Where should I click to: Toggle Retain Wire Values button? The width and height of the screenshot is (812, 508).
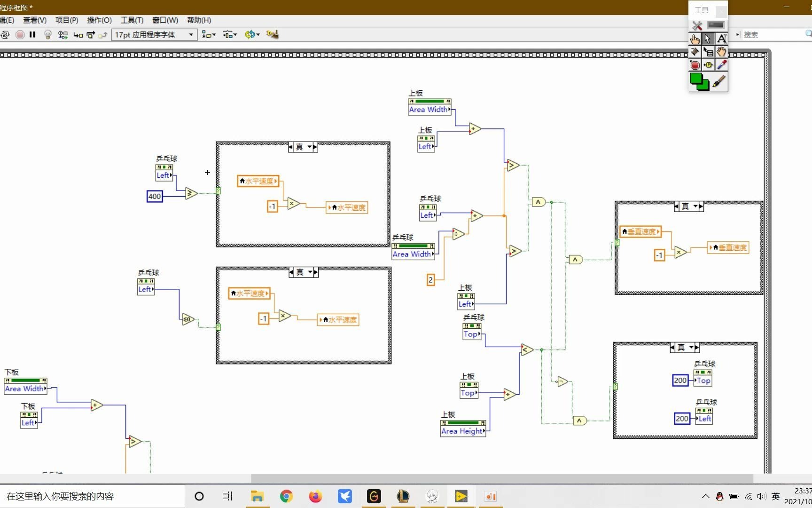63,34
